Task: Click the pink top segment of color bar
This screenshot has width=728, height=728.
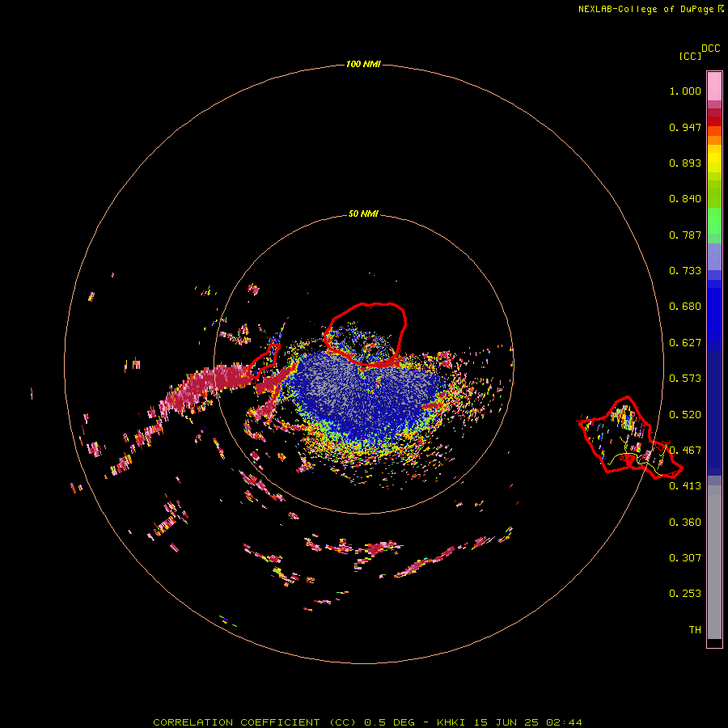Action: (x=714, y=86)
